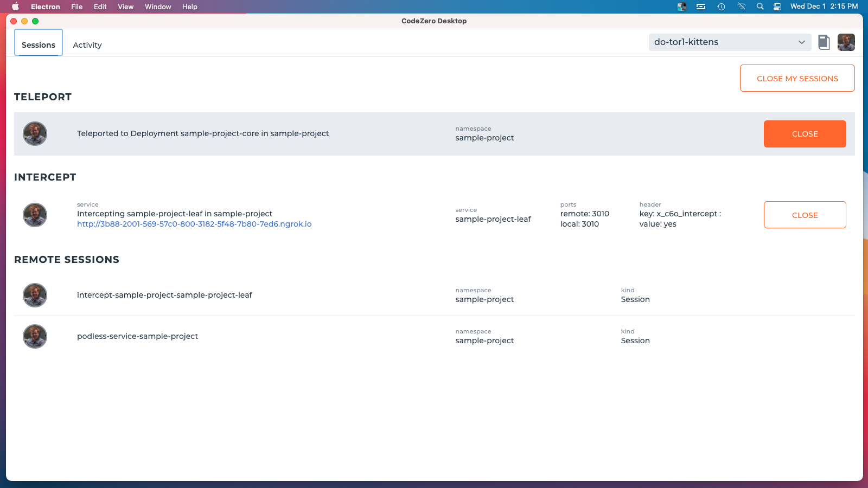The image size is (868, 488).
Task: Click the Close My Sessions button
Action: [x=797, y=79]
